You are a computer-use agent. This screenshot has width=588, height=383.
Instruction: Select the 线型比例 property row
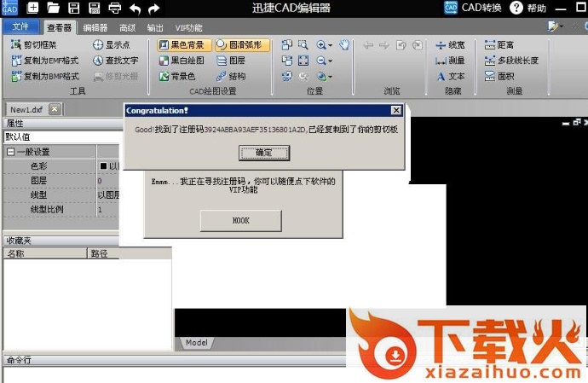click(62, 209)
